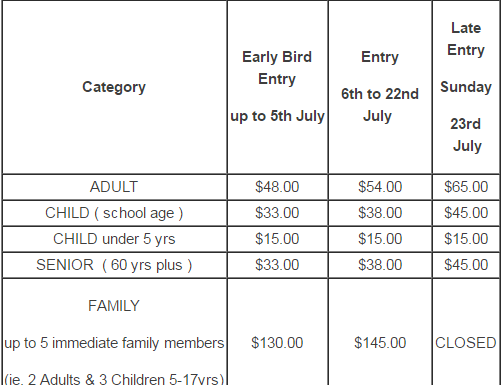Click the CLOSED family late entry cell

coord(466,343)
